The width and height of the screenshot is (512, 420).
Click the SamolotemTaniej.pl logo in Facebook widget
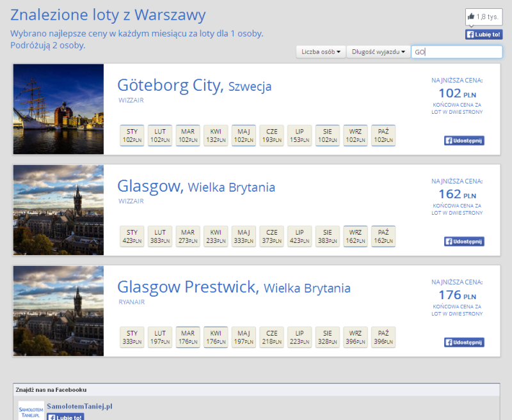31,410
